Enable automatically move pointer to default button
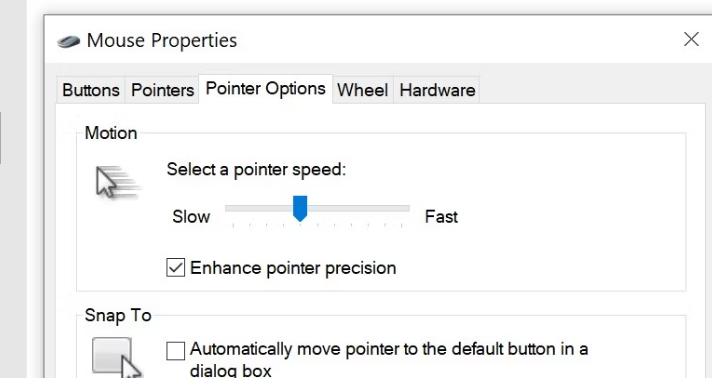This screenshot has height=389, width=712. click(175, 351)
